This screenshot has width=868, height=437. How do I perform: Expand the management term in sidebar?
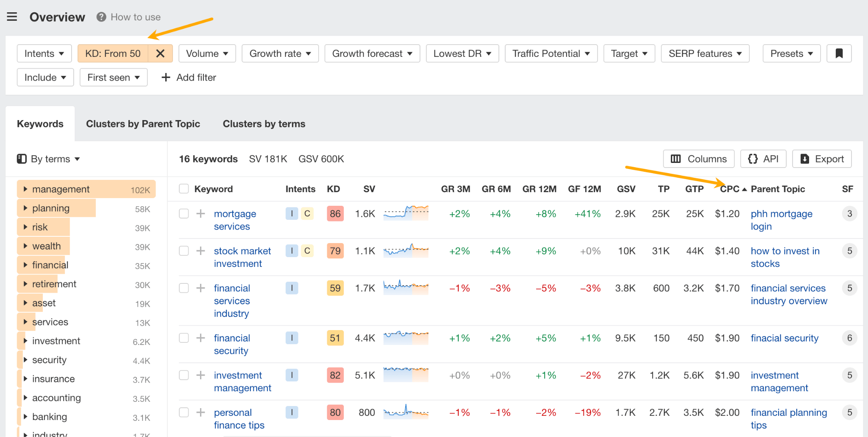click(25, 189)
